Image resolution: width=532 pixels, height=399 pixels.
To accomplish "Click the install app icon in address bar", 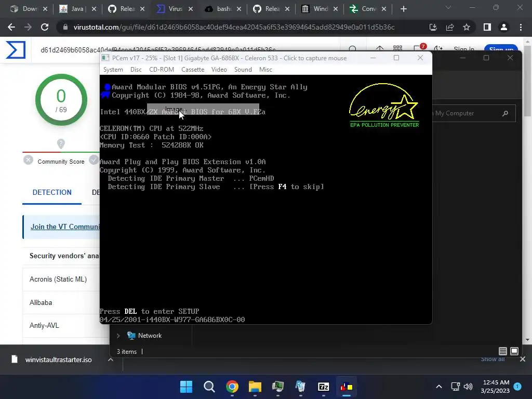I will [433, 27].
